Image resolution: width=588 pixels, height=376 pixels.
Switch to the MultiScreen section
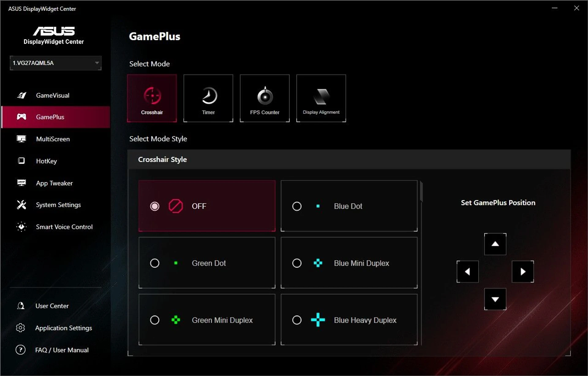coord(53,139)
